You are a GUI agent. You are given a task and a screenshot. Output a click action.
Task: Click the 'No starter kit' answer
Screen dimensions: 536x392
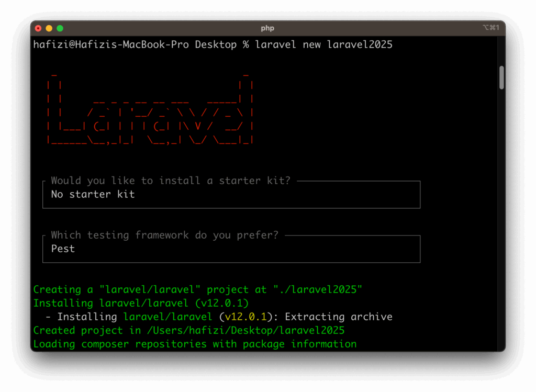click(x=93, y=194)
